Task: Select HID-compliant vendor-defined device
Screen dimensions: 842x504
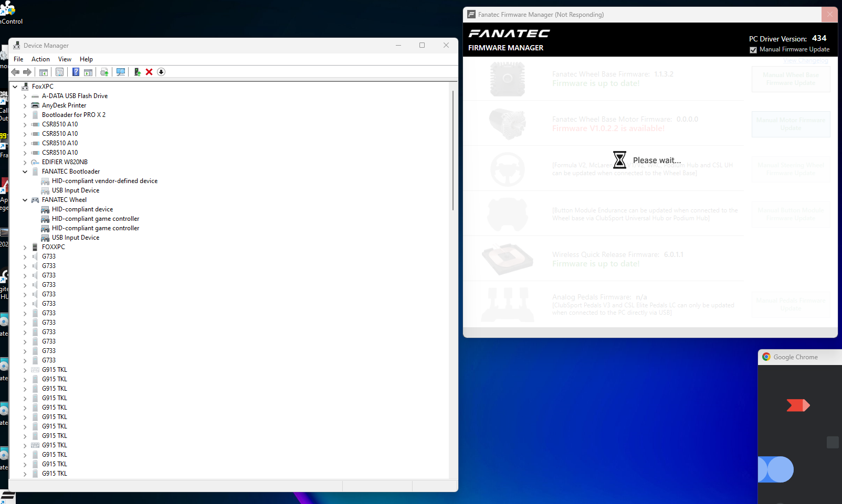Action: tap(104, 181)
